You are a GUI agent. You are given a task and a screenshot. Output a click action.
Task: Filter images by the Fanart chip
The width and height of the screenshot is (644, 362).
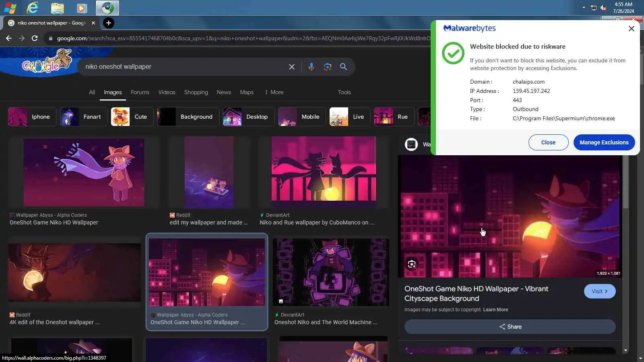pos(84,117)
